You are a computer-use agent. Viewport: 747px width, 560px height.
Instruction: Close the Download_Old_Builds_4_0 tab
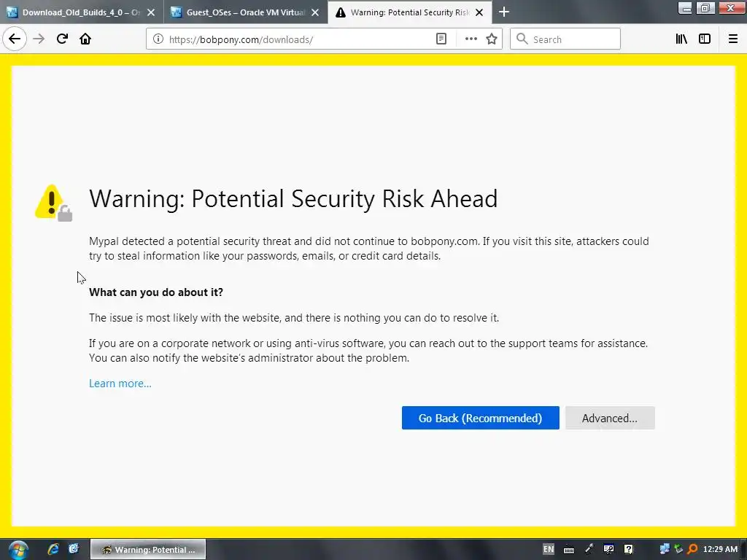(x=151, y=12)
